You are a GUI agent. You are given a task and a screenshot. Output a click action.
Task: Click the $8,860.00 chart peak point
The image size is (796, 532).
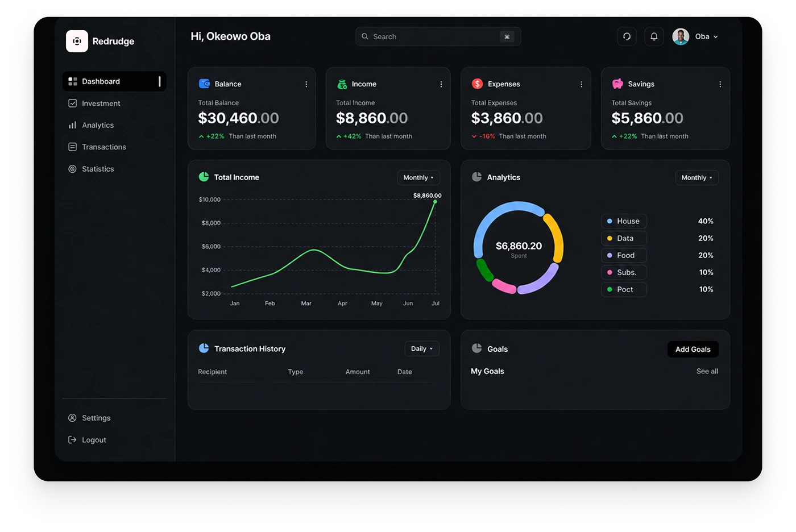(x=435, y=202)
